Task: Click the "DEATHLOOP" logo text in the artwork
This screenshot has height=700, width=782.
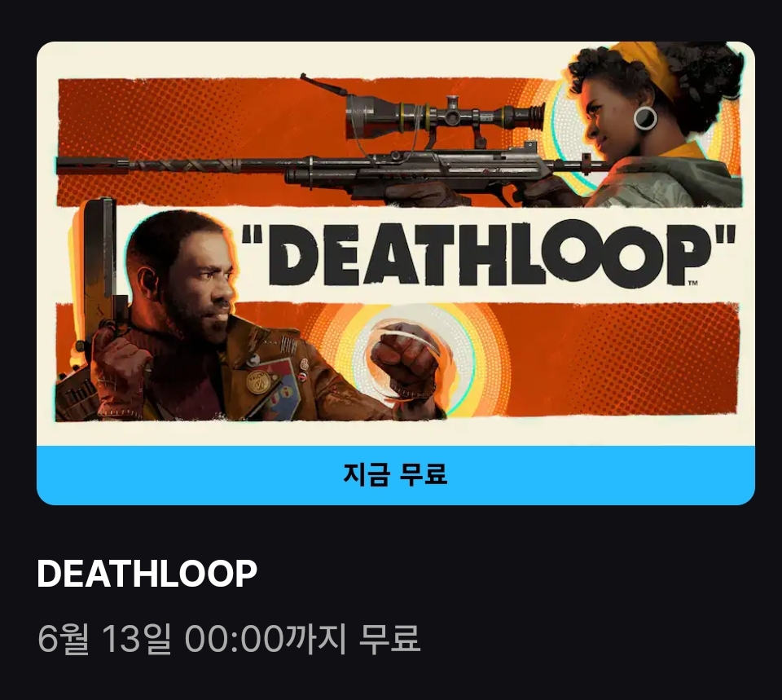Action: [x=489, y=254]
